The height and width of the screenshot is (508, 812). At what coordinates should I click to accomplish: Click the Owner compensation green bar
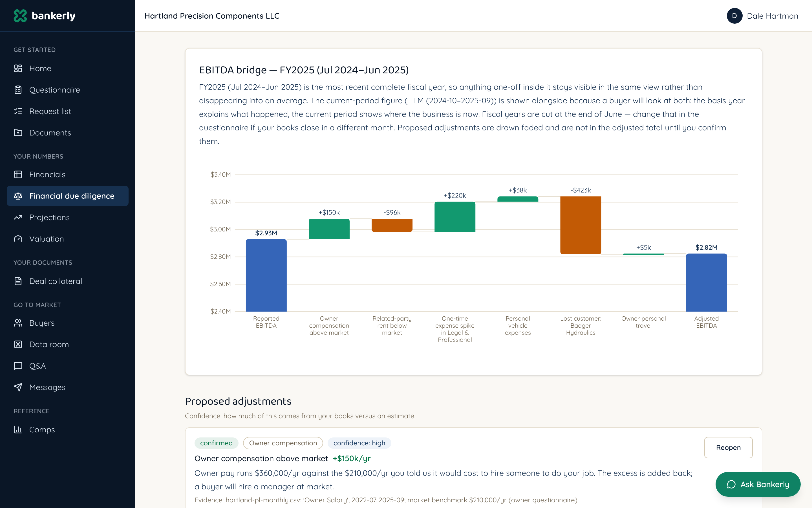[x=329, y=229]
